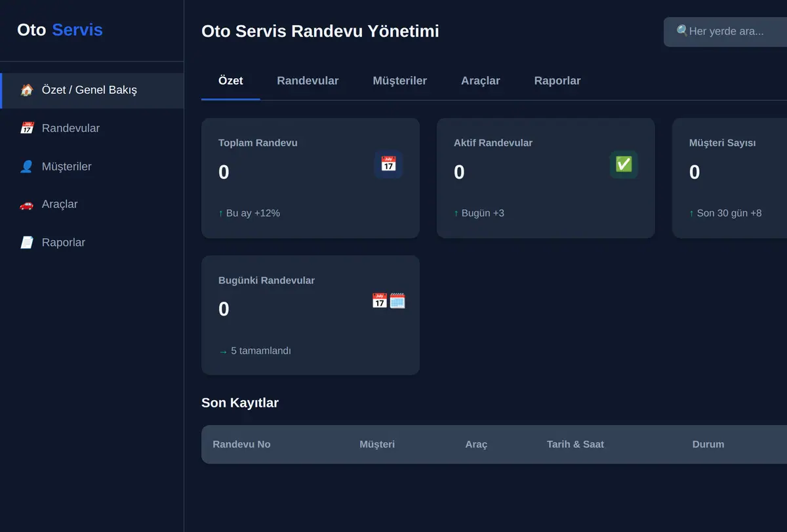
Task: Open the Özet tab
Action: [231, 81]
